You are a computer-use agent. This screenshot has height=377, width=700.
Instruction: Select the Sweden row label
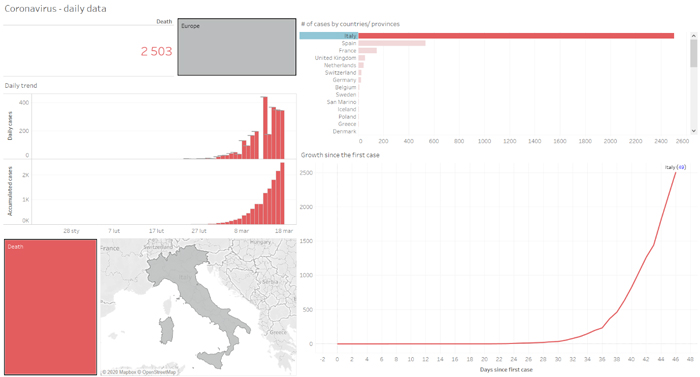[x=346, y=95]
